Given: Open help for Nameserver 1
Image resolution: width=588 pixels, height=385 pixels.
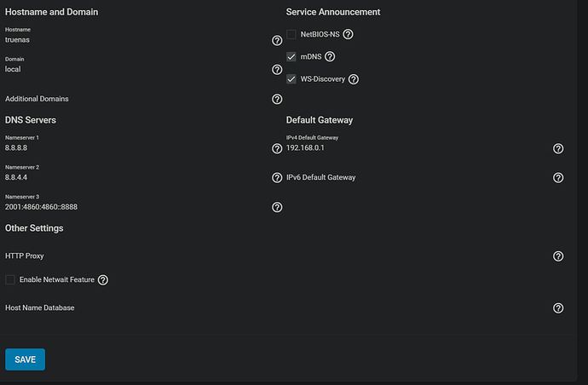Looking at the screenshot, I should 277,148.
